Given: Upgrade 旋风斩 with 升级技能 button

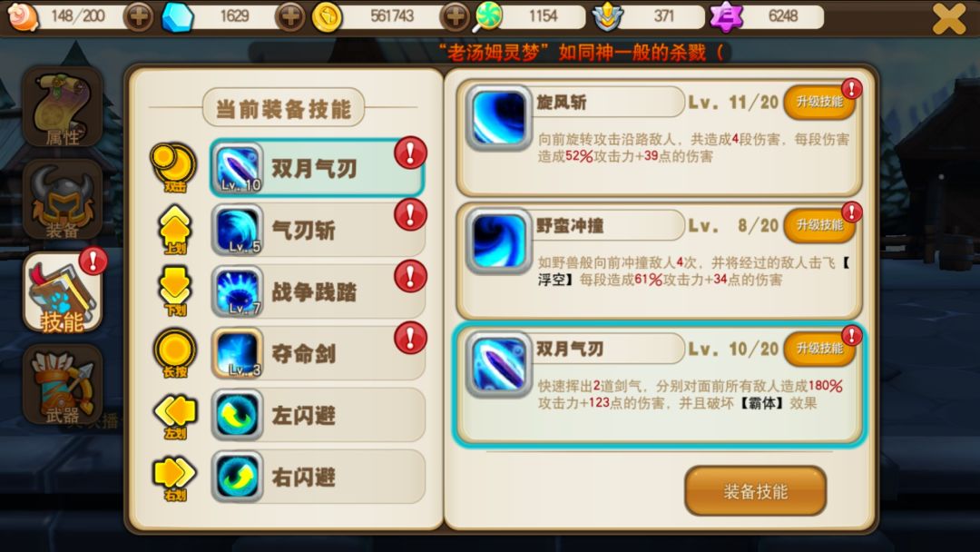Looking at the screenshot, I should (x=819, y=102).
